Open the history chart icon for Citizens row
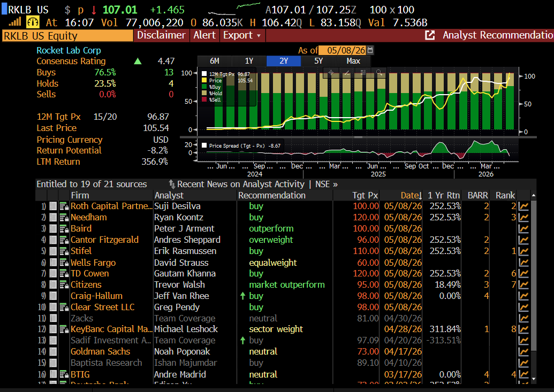 (523, 285)
